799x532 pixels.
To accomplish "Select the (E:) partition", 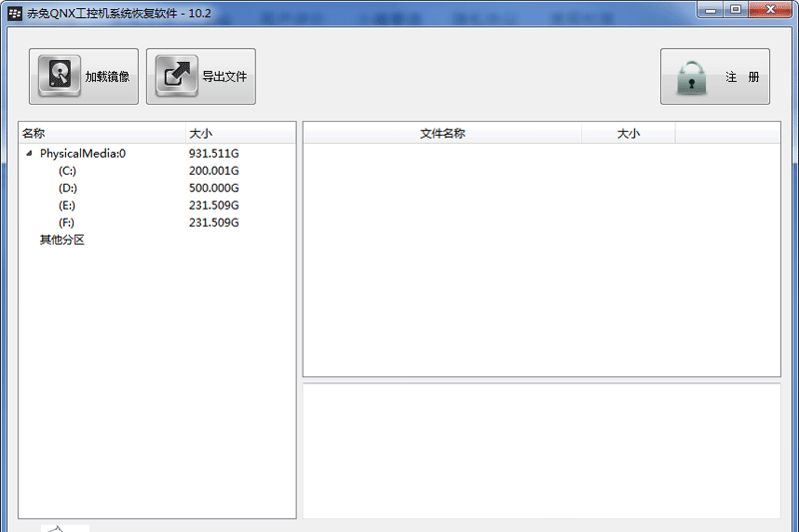I will pyautogui.click(x=68, y=205).
